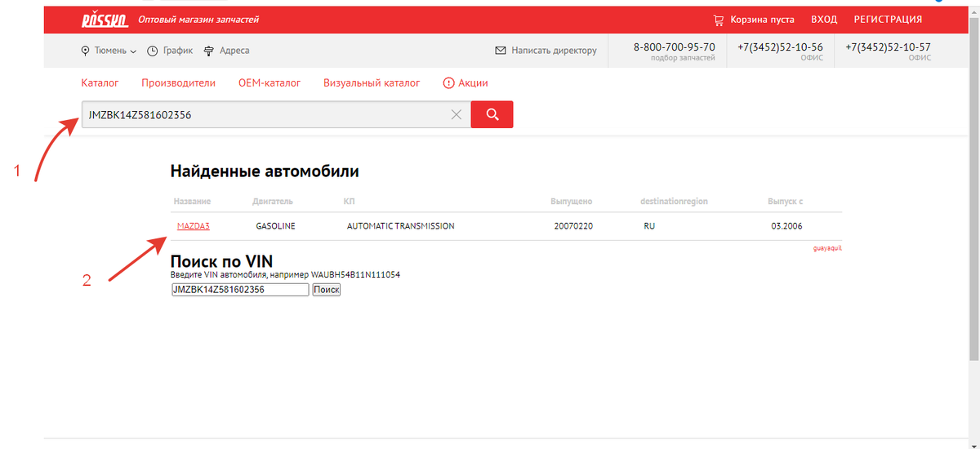The image size is (980, 449).
Task: Click ВХОД to log in
Action: [x=824, y=20]
